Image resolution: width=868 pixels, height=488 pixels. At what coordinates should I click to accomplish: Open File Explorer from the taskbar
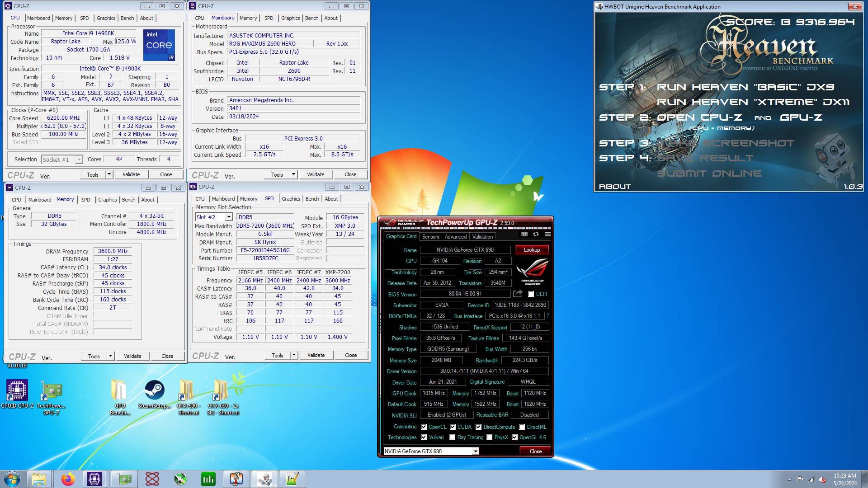(x=39, y=479)
